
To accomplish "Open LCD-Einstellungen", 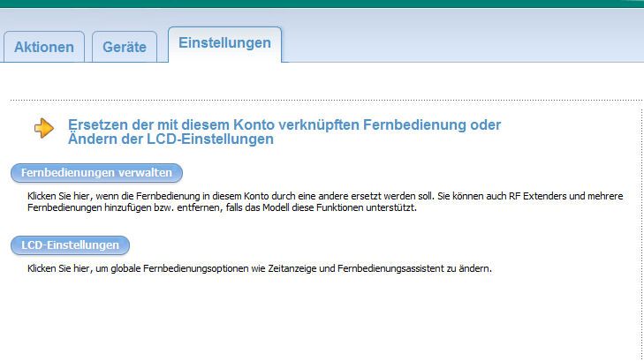I will coord(70,244).
